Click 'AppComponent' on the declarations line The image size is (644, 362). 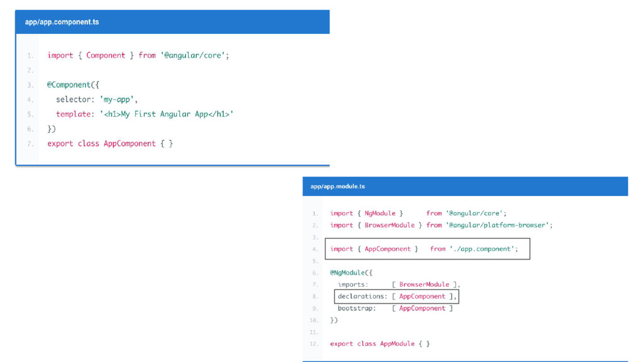point(422,297)
